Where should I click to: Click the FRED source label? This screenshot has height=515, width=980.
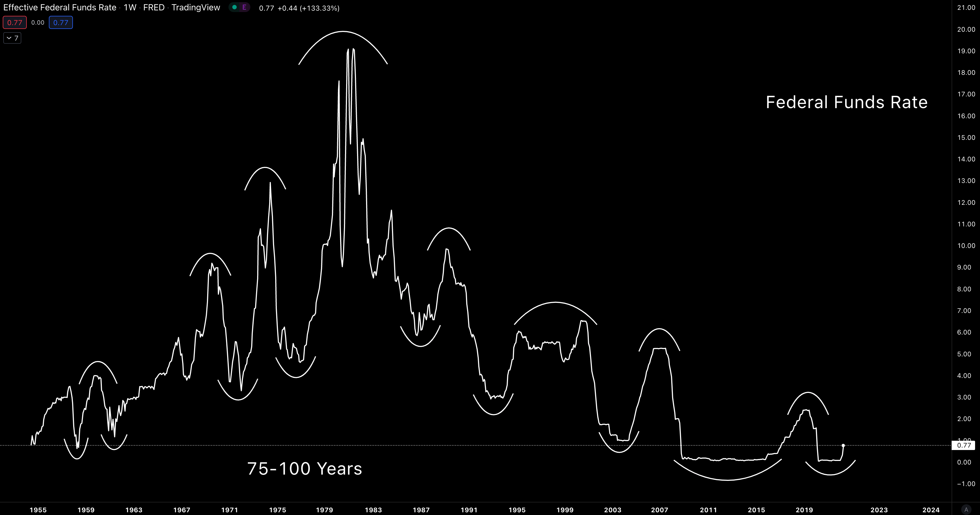(154, 8)
